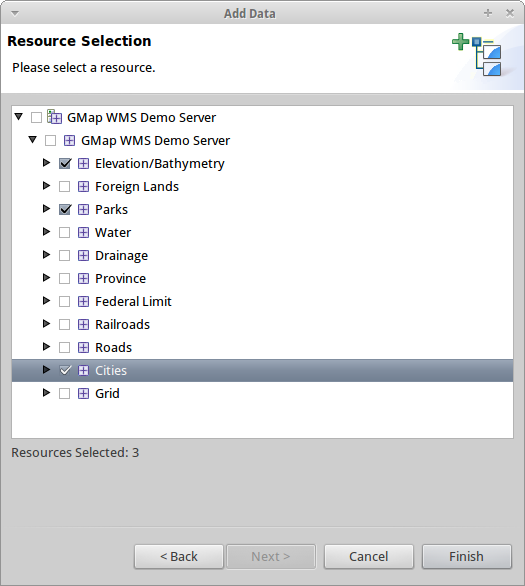Expand the Federal Limit tree node
Viewport: 525px width, 586px height.
46,301
